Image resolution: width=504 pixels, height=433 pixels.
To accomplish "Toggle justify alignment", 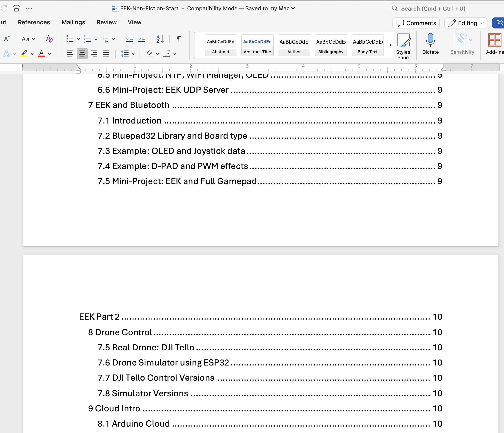I will point(106,53).
